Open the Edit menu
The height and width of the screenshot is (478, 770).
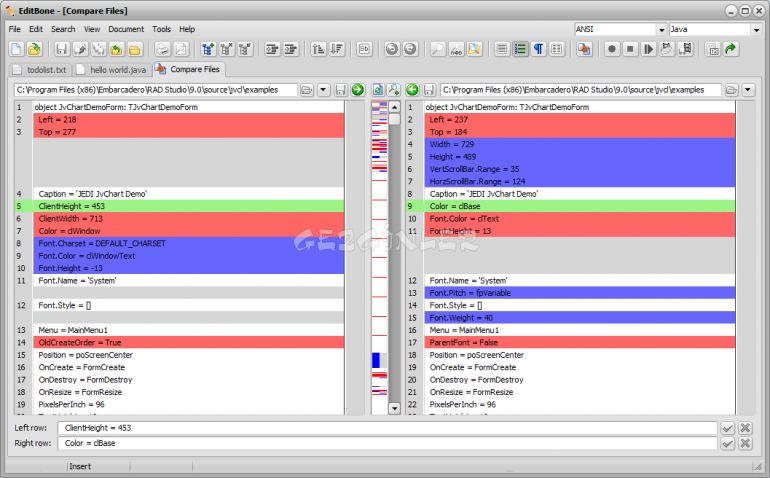[x=36, y=29]
